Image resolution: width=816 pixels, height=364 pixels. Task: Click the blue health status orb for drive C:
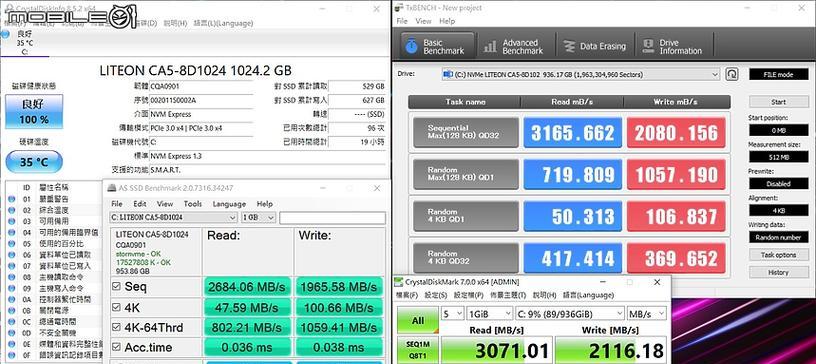tap(5, 34)
